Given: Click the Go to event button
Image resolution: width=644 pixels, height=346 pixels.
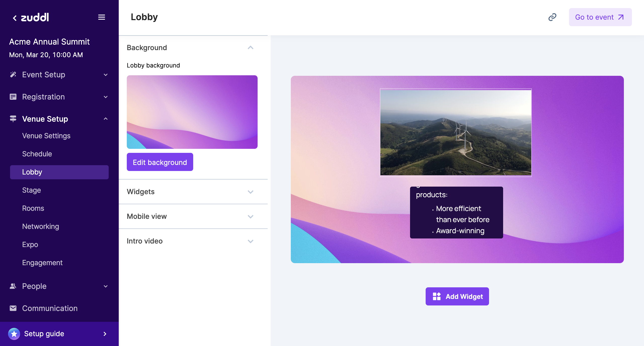Looking at the screenshot, I should click(600, 17).
